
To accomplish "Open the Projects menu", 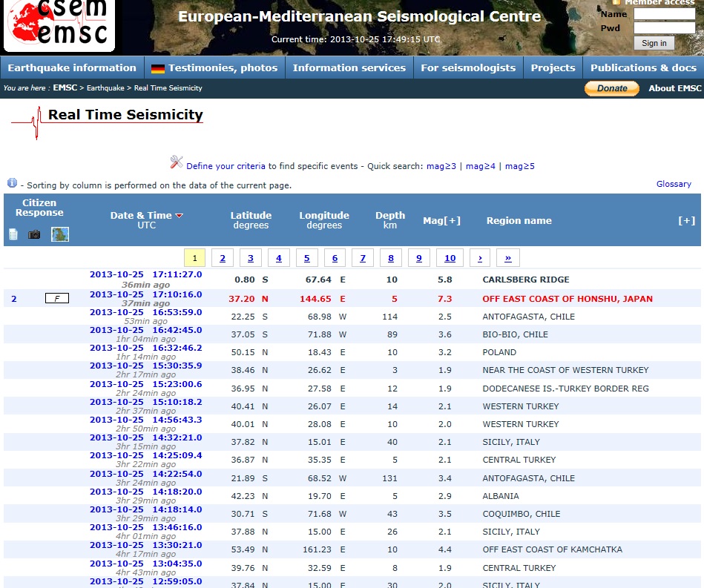I will (x=553, y=67).
